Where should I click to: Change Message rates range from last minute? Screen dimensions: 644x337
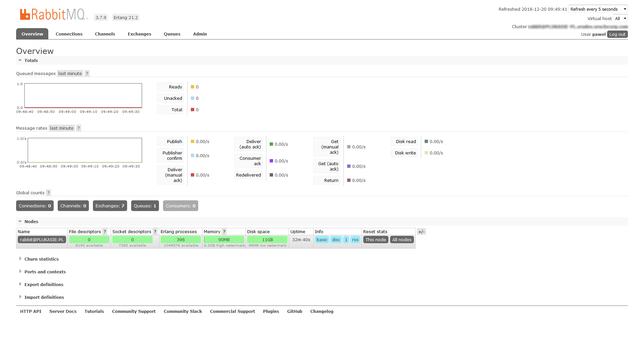61,128
